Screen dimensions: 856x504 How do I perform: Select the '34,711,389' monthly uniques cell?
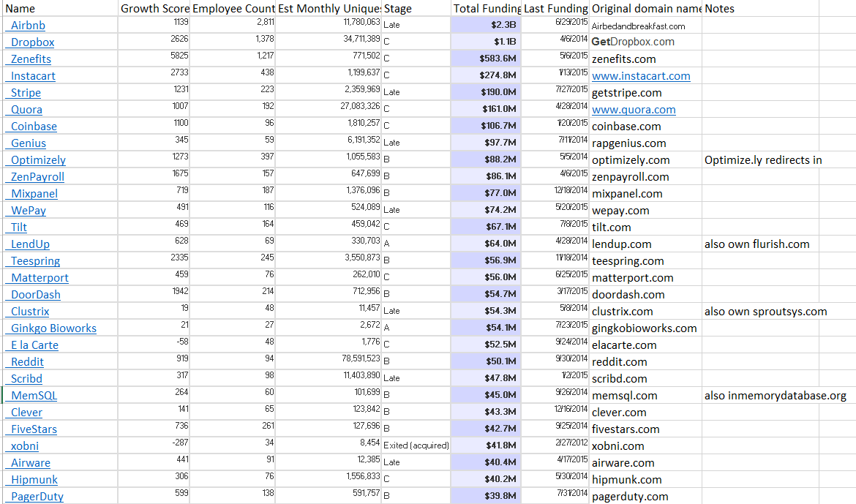tap(329, 42)
